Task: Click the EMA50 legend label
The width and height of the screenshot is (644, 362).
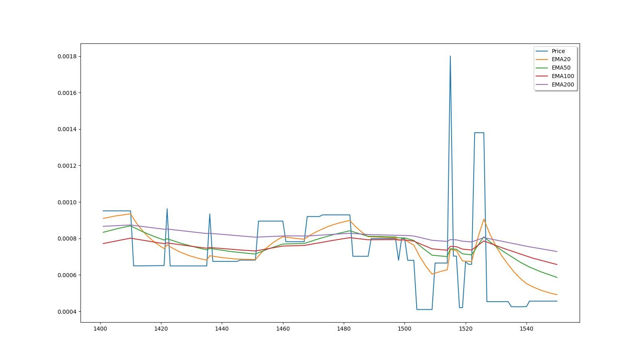Action: tap(561, 68)
